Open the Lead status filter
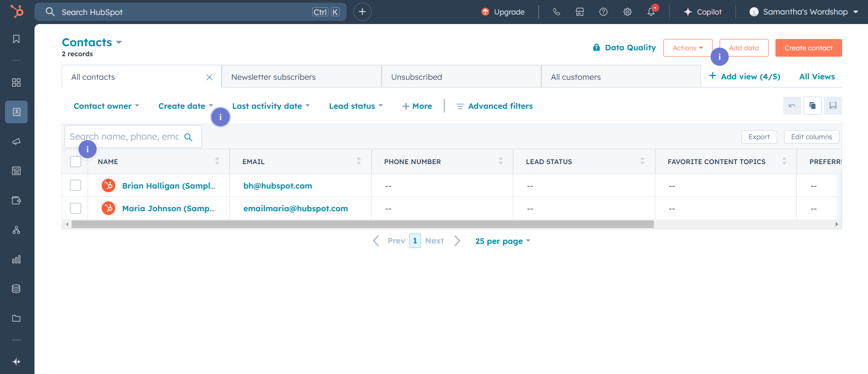This screenshot has width=868, height=374. [356, 106]
